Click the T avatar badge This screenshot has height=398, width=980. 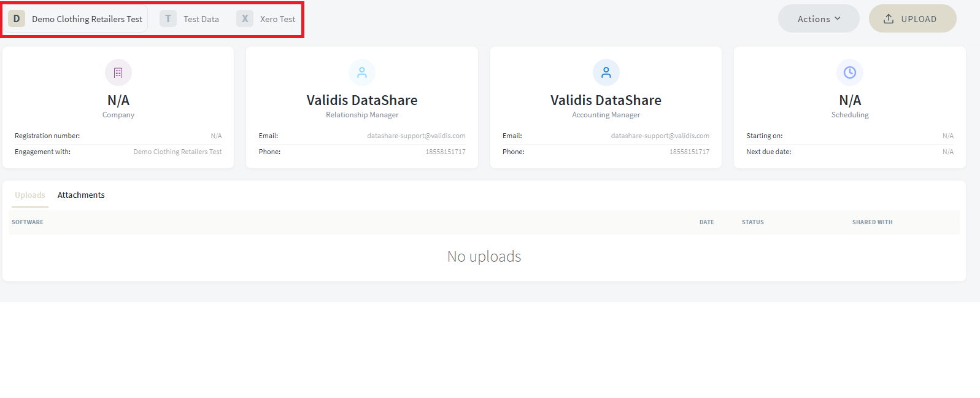click(x=168, y=18)
